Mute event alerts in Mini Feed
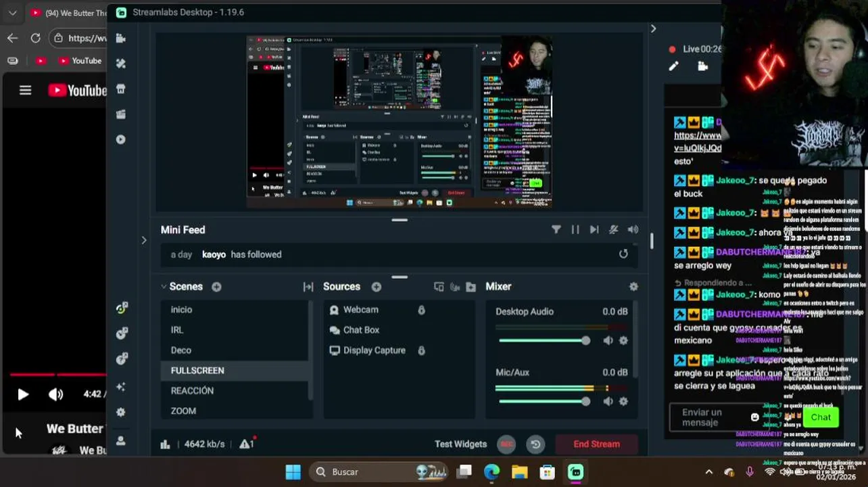This screenshot has height=487, width=868. pyautogui.click(x=613, y=230)
